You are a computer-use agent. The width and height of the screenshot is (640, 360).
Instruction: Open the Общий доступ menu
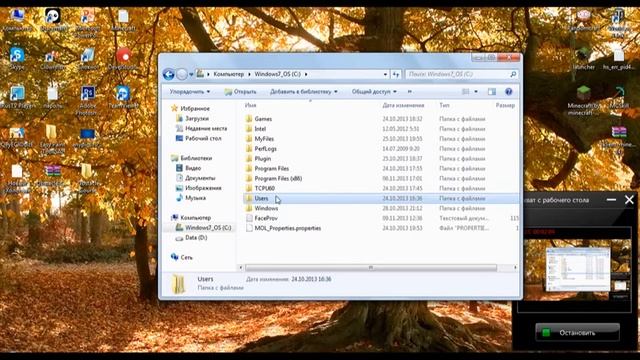point(374,92)
